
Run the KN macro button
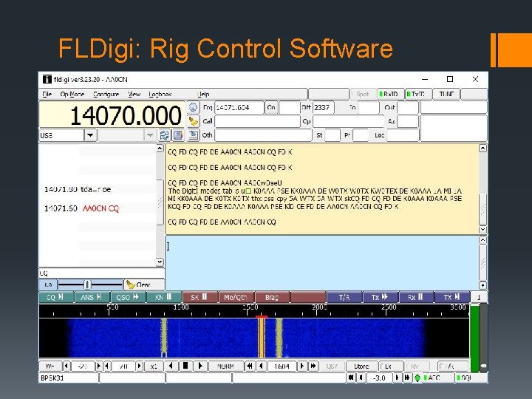164,297
